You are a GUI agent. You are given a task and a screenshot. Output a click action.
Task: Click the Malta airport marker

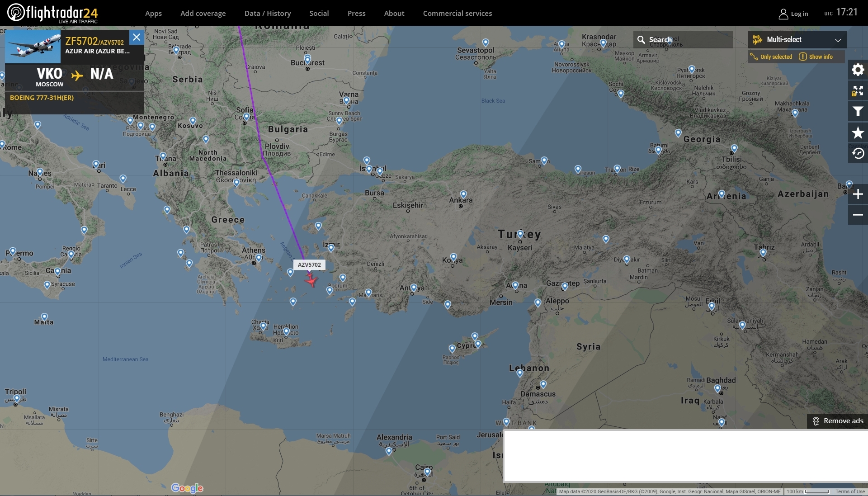point(44,317)
